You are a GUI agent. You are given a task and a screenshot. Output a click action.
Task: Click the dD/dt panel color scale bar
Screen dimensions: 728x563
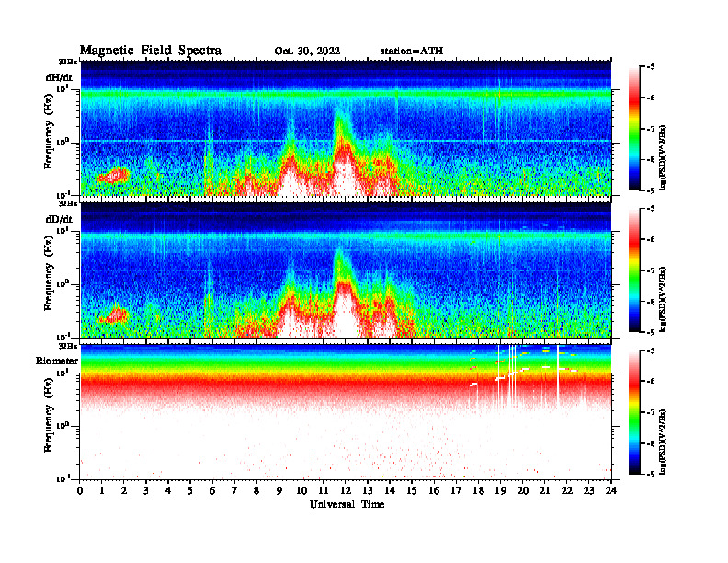pyautogui.click(x=634, y=270)
